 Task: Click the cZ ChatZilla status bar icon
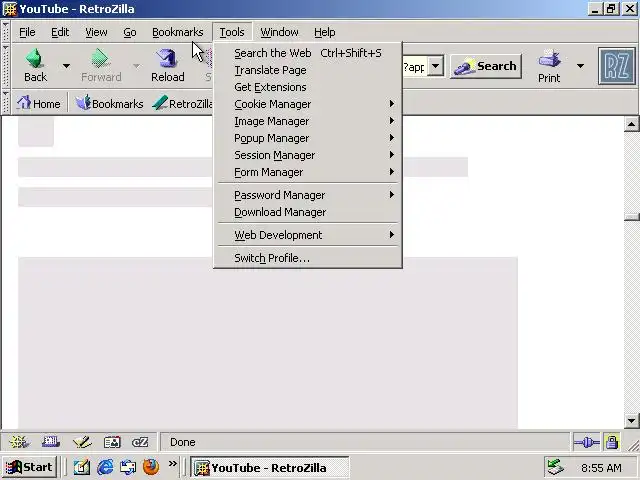(x=140, y=442)
